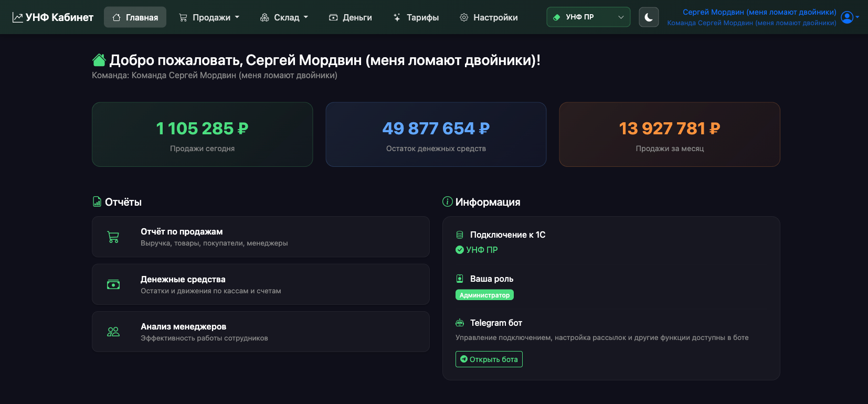Viewport: 868px width, 404px height.
Task: Click the info icon beside Информация heading
Action: click(446, 201)
